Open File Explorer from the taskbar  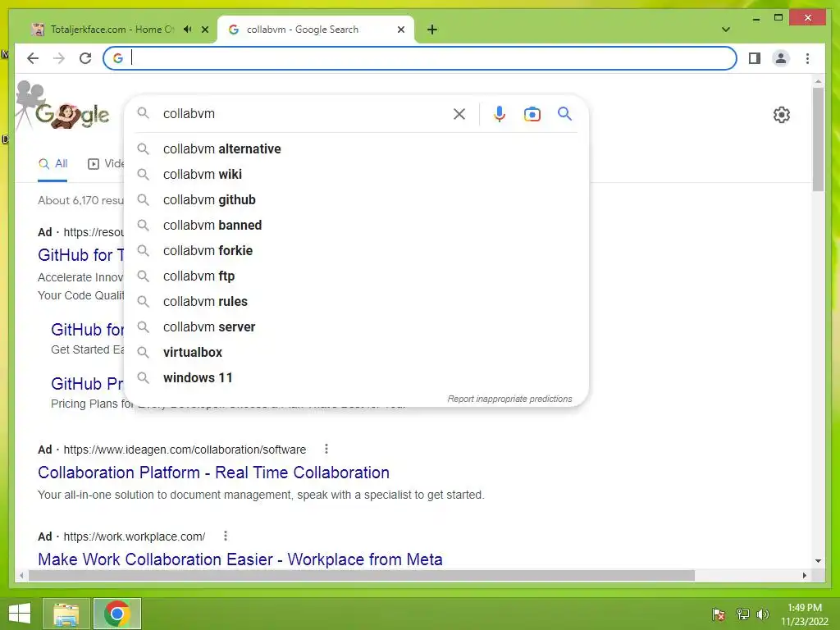point(66,614)
